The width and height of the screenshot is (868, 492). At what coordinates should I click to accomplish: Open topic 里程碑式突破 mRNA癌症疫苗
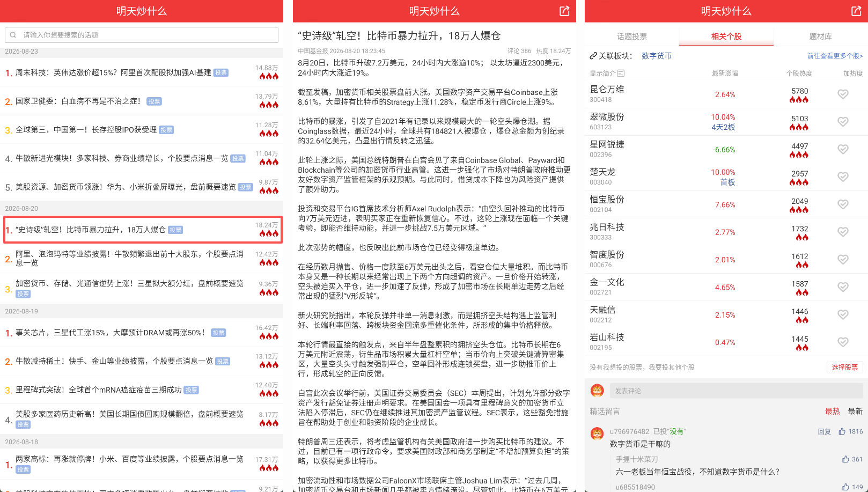coord(142,390)
